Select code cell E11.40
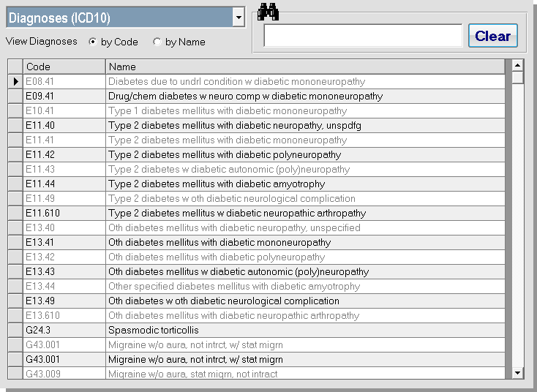Screen dimensions: 537x392 [64, 125]
